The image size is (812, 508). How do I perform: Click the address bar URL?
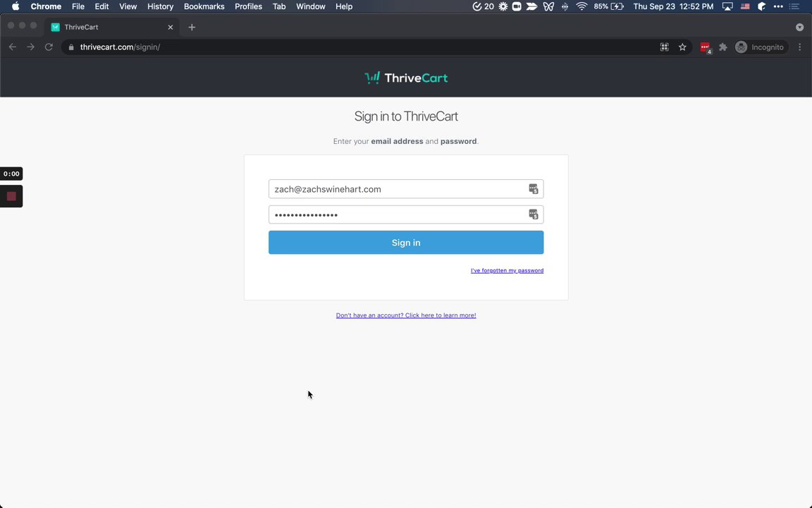point(120,47)
